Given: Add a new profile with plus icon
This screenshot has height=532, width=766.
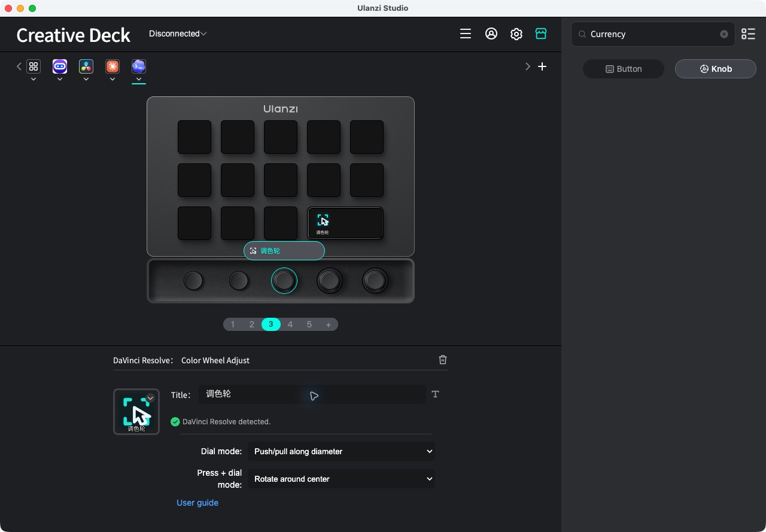Looking at the screenshot, I should (542, 66).
